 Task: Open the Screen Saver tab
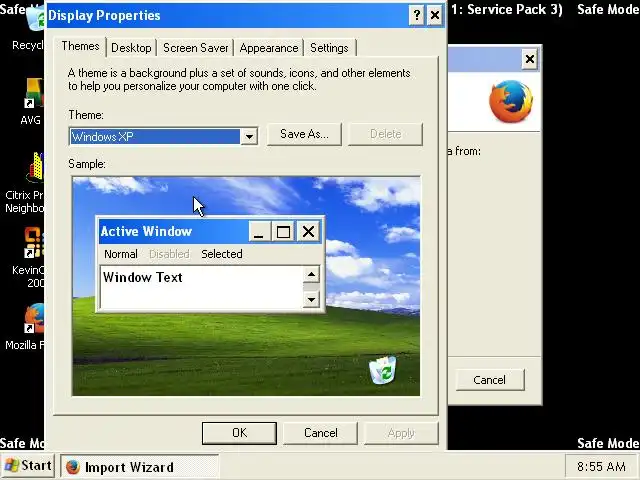[x=196, y=48]
